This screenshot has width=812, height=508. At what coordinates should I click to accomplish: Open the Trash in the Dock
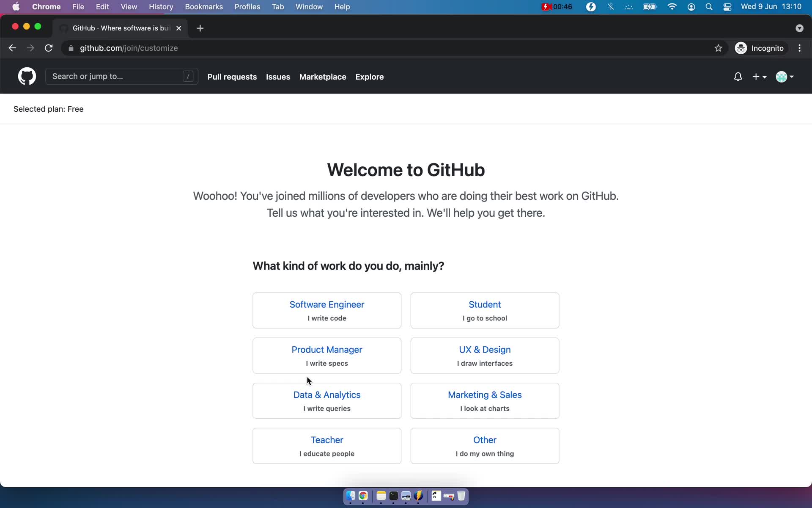pyautogui.click(x=461, y=496)
